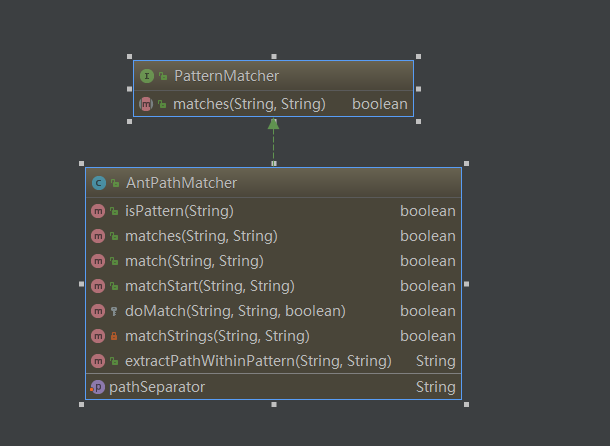The width and height of the screenshot is (610, 446).
Task: Select the dashed implementation arrow between nodes
Action: tap(273, 140)
